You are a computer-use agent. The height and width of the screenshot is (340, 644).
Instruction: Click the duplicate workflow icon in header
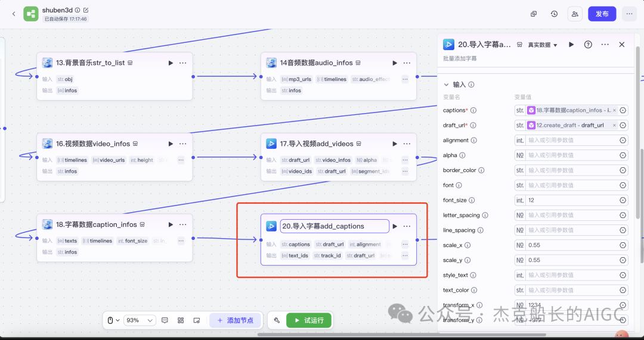click(x=534, y=14)
